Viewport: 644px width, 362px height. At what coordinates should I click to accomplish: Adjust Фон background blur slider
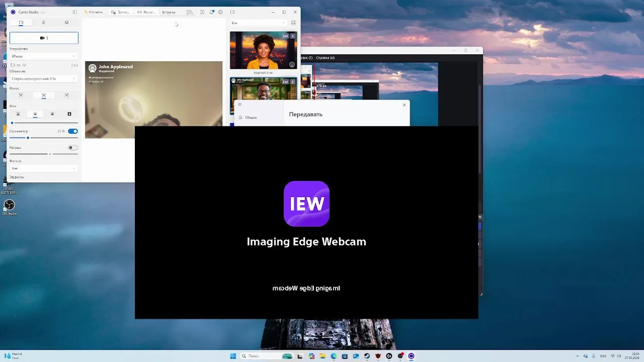tap(44, 123)
